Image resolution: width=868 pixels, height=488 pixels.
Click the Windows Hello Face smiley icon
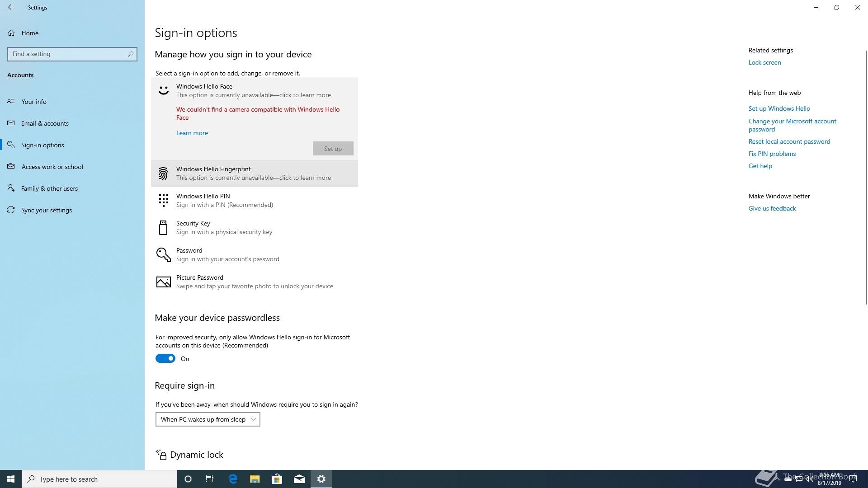click(x=163, y=90)
